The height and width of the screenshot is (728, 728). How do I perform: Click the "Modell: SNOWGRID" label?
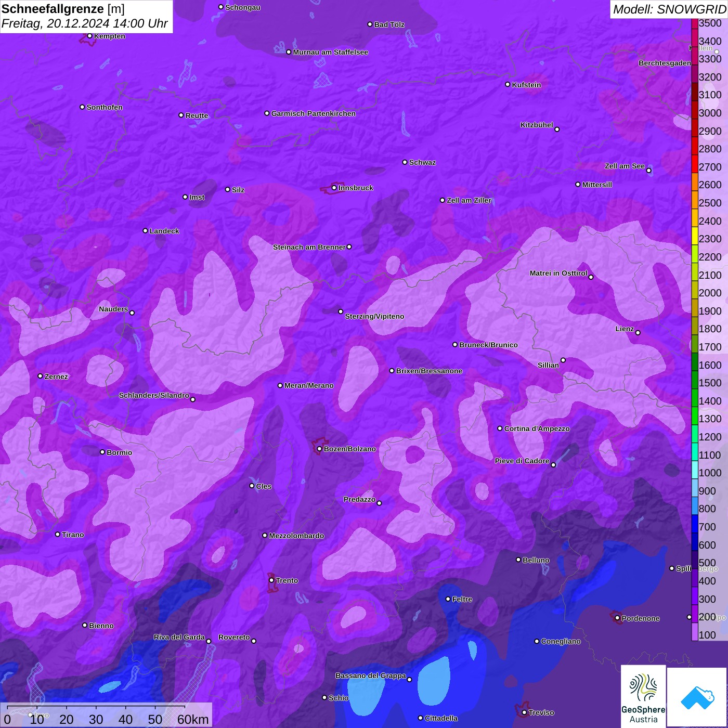click(x=669, y=9)
